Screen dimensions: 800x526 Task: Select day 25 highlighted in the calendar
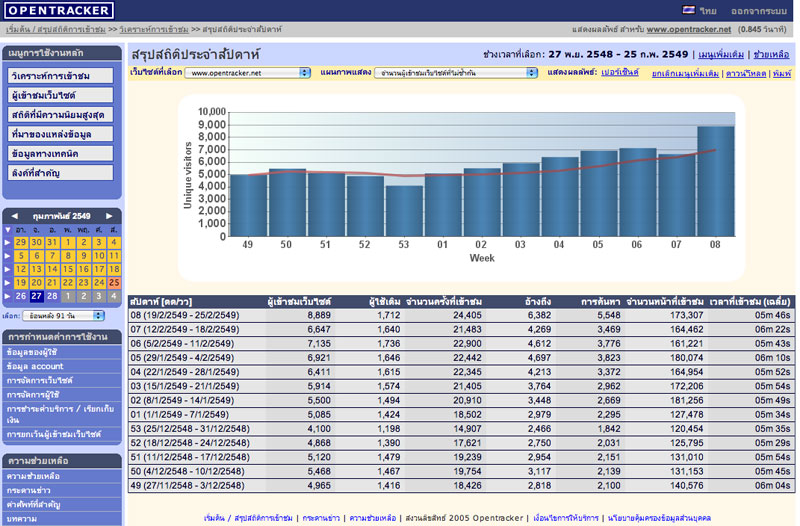tap(114, 283)
